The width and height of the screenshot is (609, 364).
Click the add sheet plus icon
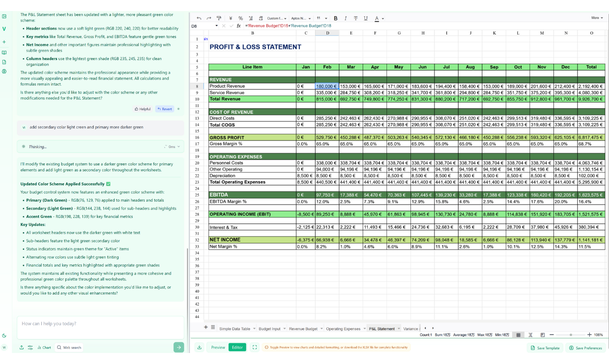206,328
